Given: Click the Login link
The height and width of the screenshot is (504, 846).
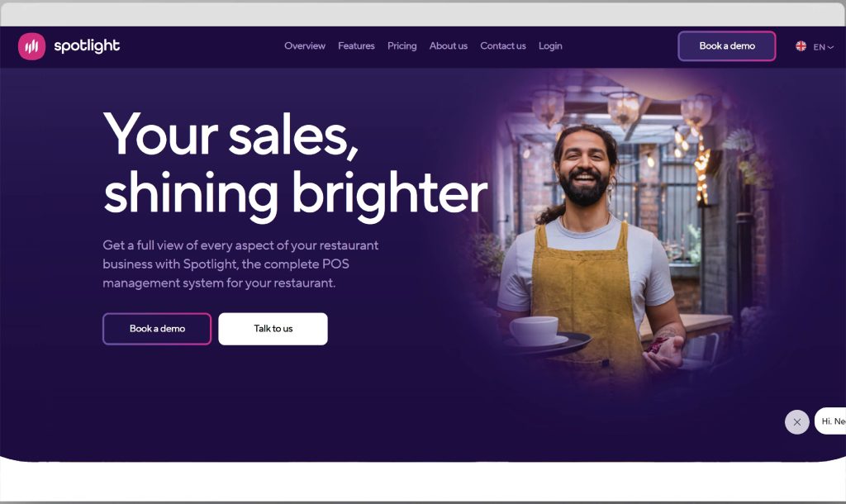Looking at the screenshot, I should click(x=550, y=46).
